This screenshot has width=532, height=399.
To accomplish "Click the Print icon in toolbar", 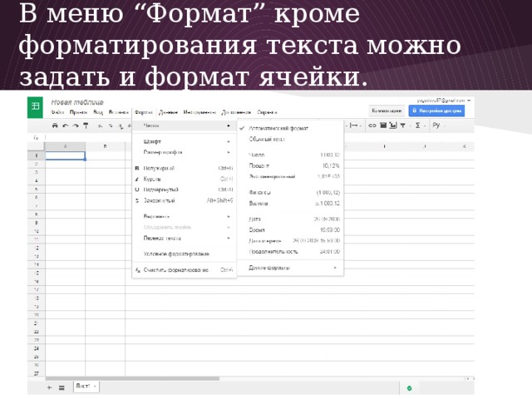I will point(55,126).
